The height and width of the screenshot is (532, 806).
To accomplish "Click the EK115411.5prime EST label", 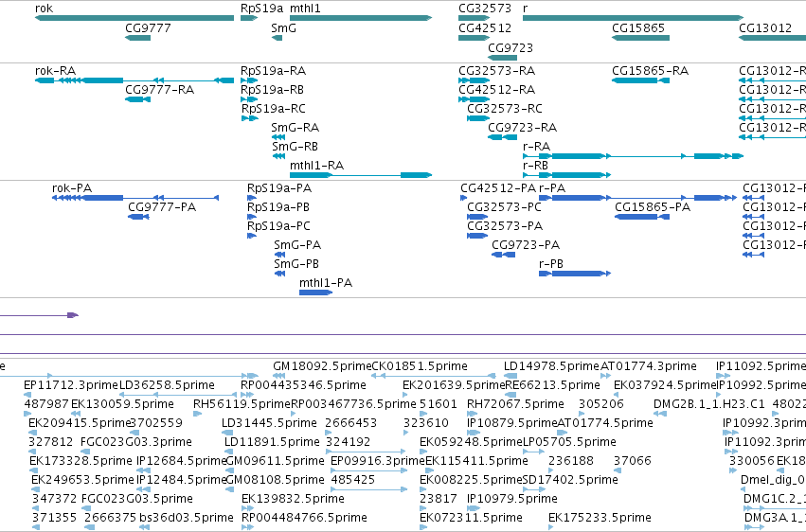I will coord(476,461).
